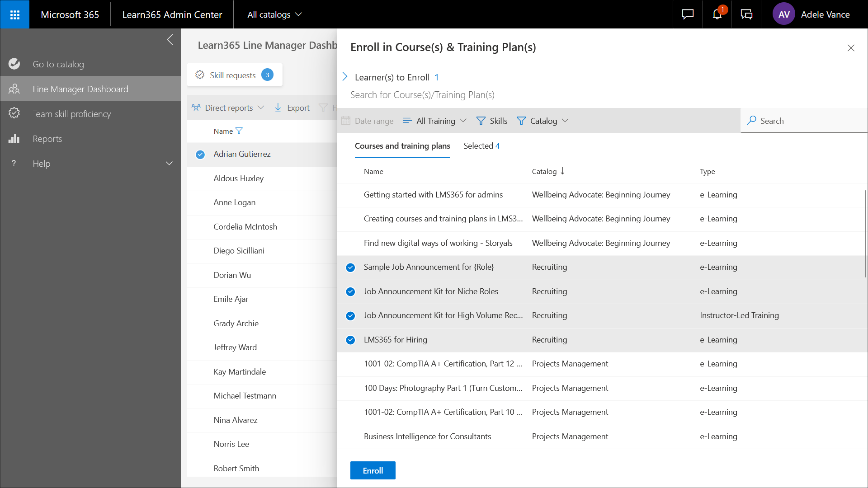868x488 pixels.
Task: Expand Learner(s) to Enroll section
Action: tap(345, 77)
